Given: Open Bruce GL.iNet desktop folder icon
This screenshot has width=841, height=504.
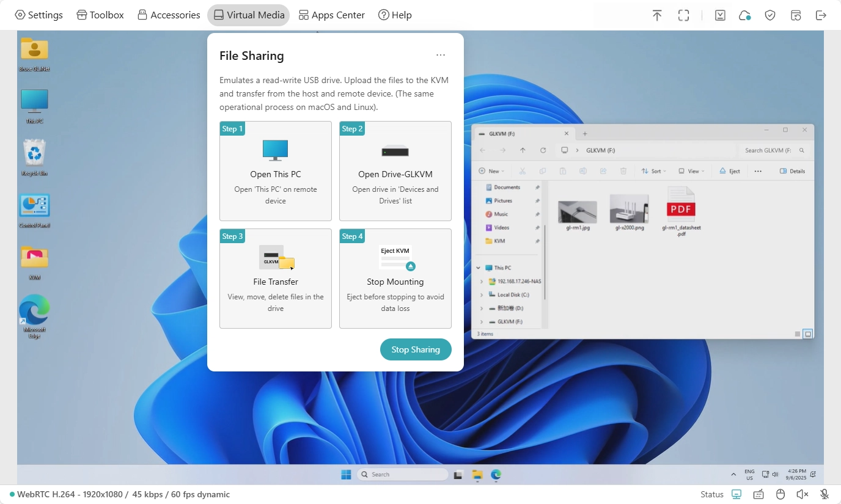Looking at the screenshot, I should [x=34, y=54].
